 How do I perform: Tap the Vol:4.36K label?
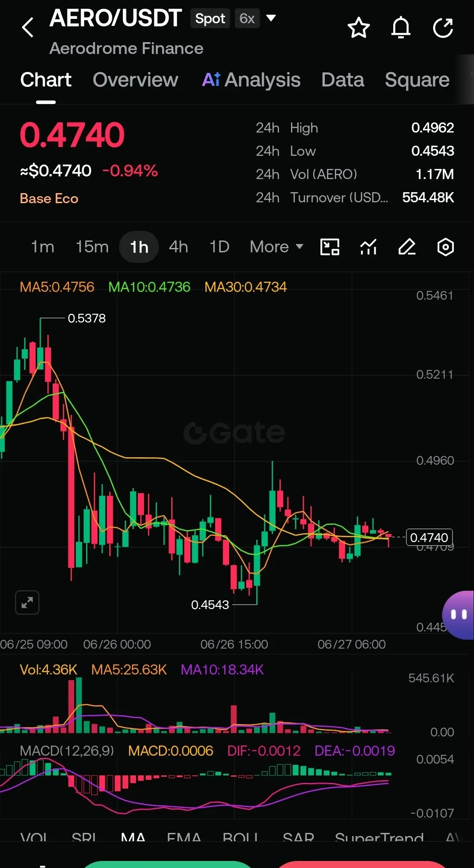49,670
